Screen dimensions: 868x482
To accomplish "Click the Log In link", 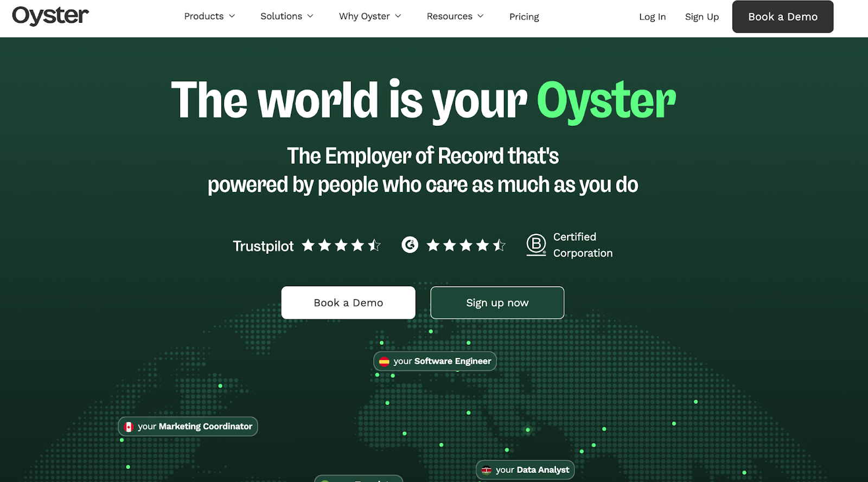I will (652, 17).
